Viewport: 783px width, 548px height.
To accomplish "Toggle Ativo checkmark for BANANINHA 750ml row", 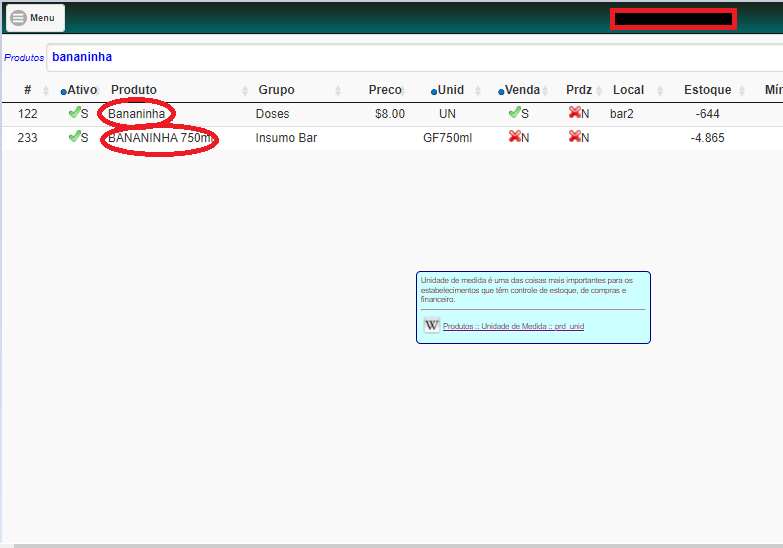I will (x=75, y=136).
